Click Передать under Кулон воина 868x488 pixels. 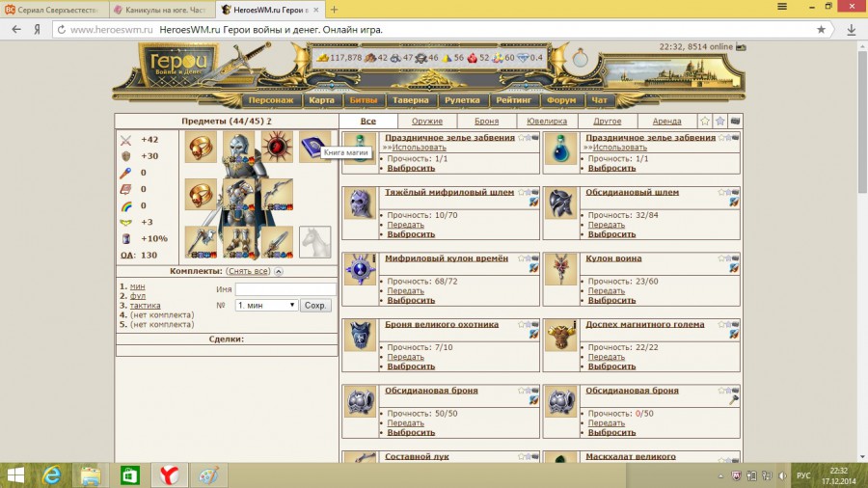tap(607, 290)
